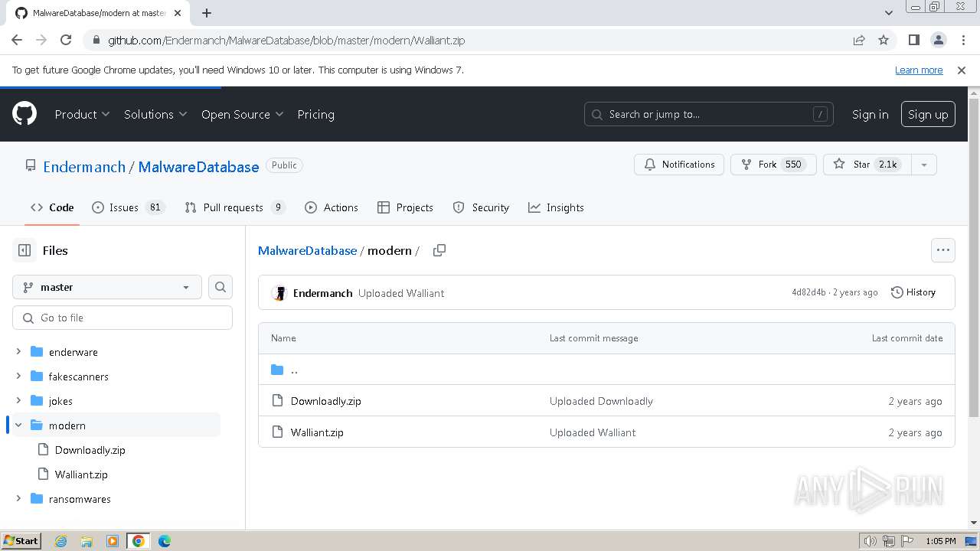Screen dimensions: 980x551
Task: Open the Chrome profile avatar icon
Action: coord(938,40)
